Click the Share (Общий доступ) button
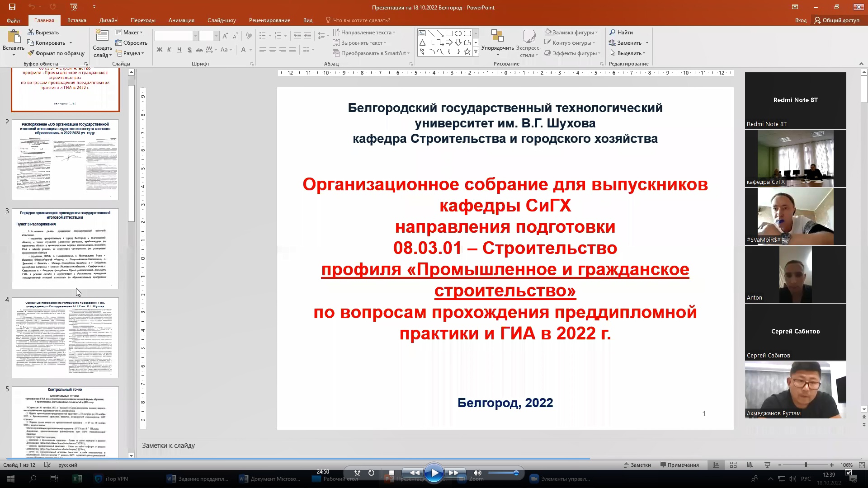 click(x=837, y=20)
